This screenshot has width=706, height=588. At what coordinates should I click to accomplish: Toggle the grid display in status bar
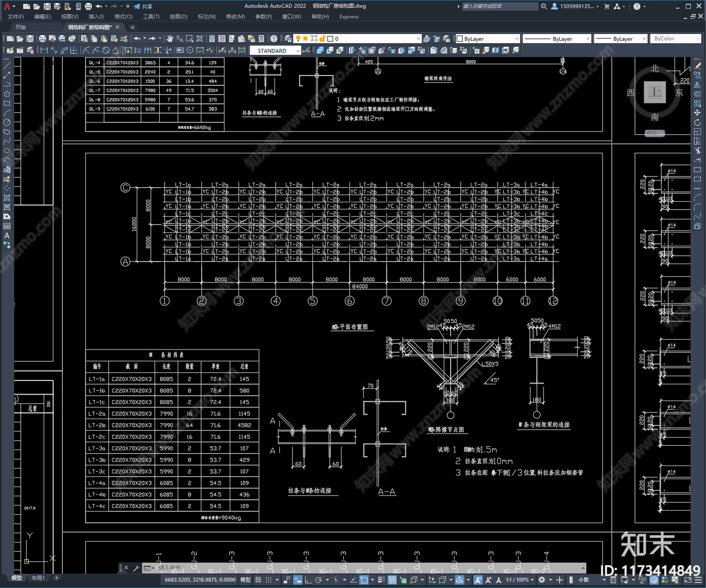click(x=258, y=580)
